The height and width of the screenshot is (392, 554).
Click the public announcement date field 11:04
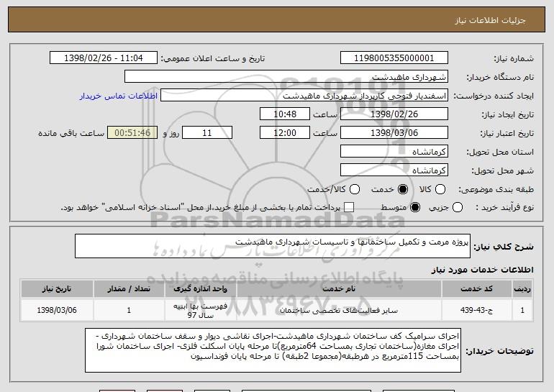click(x=104, y=58)
